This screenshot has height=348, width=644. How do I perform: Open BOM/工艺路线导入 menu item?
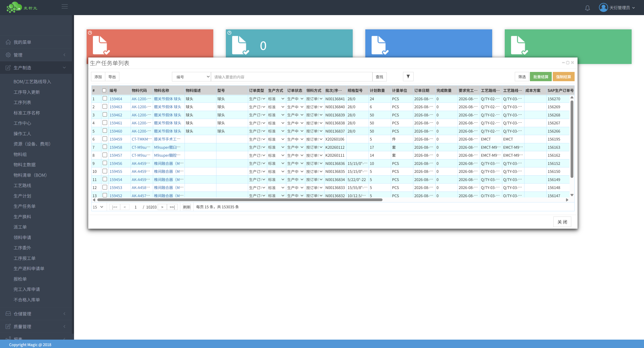[32, 82]
